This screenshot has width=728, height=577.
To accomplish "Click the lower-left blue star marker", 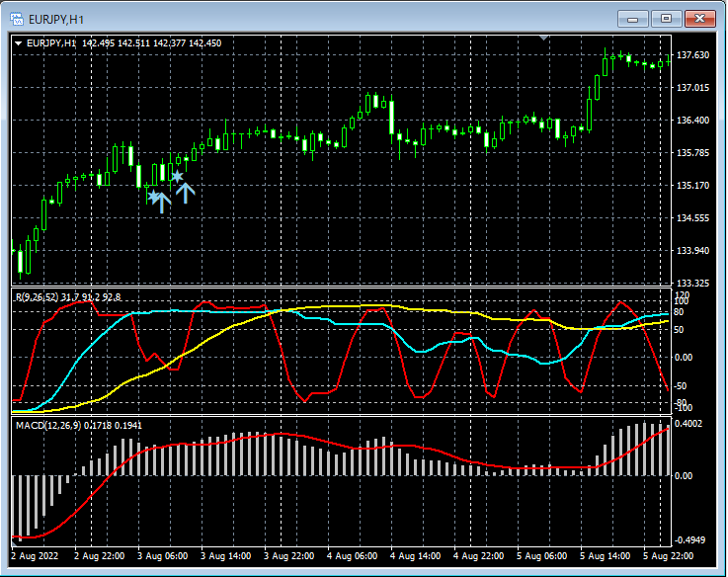I will click(x=153, y=197).
